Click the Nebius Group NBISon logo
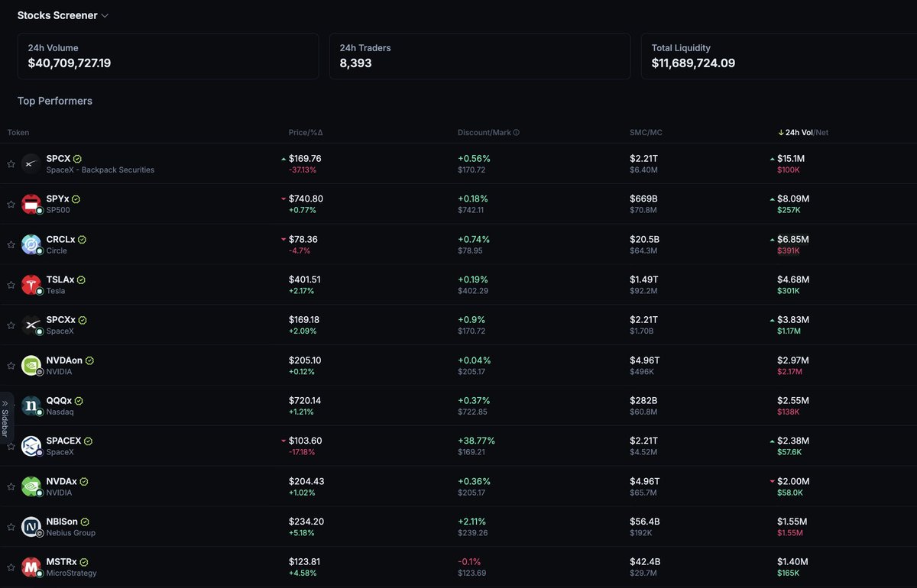The height and width of the screenshot is (588, 917). coord(31,527)
